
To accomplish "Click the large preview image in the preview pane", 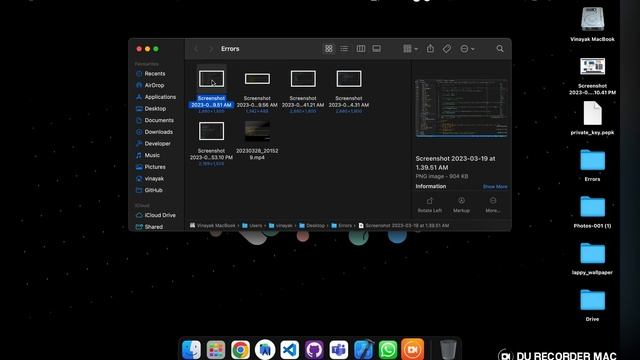I will coord(461,108).
